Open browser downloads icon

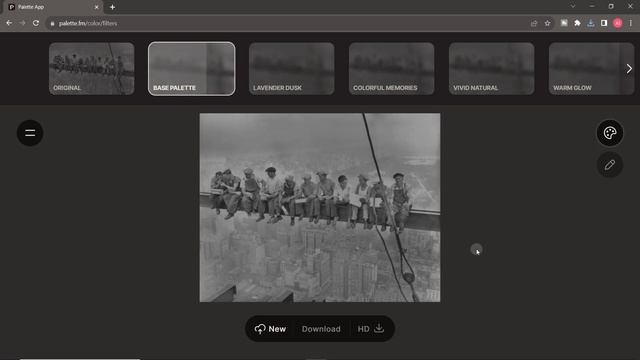(x=591, y=23)
